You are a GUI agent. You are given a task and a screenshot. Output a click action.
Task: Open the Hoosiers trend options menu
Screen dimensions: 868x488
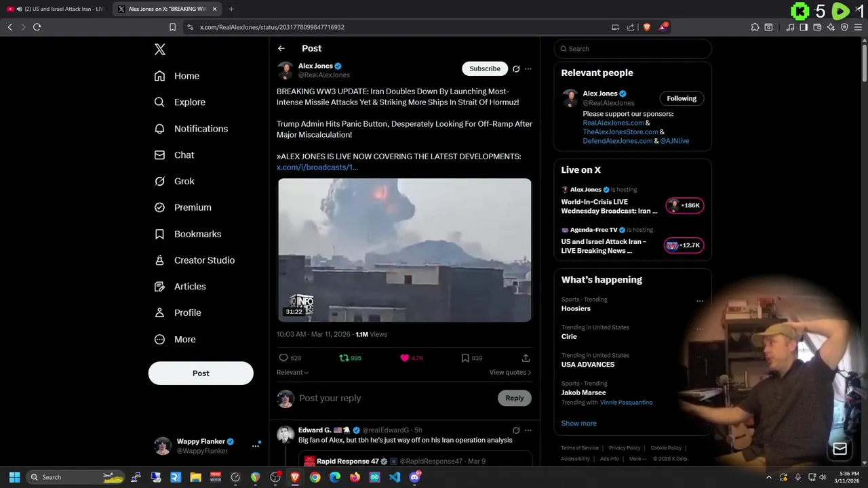tap(700, 302)
